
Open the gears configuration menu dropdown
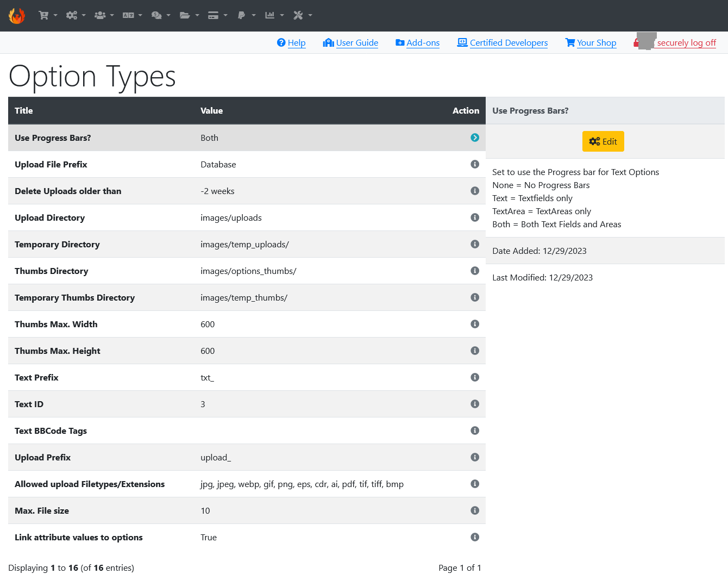coord(76,15)
